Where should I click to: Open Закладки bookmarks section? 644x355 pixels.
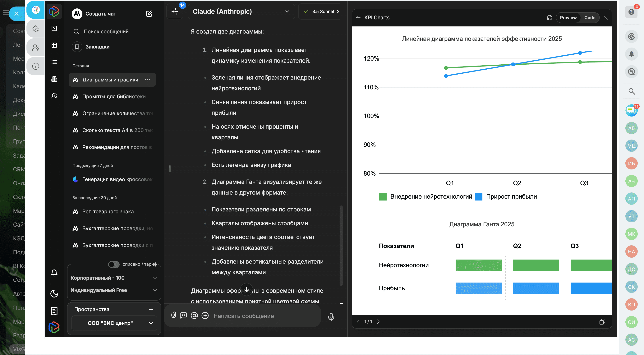[x=97, y=47]
